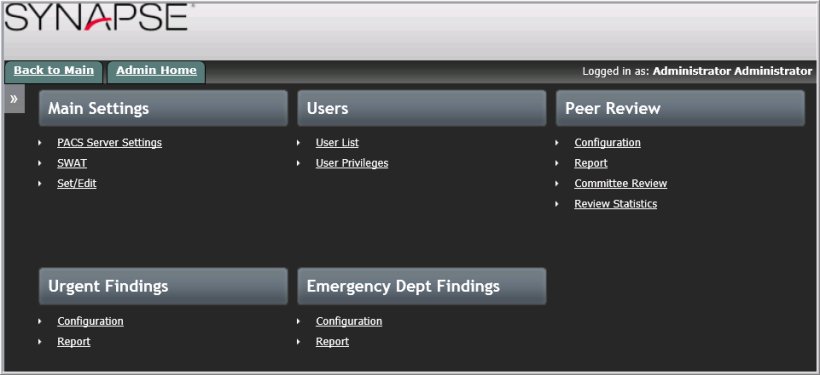Open Committee Review link

tap(621, 184)
